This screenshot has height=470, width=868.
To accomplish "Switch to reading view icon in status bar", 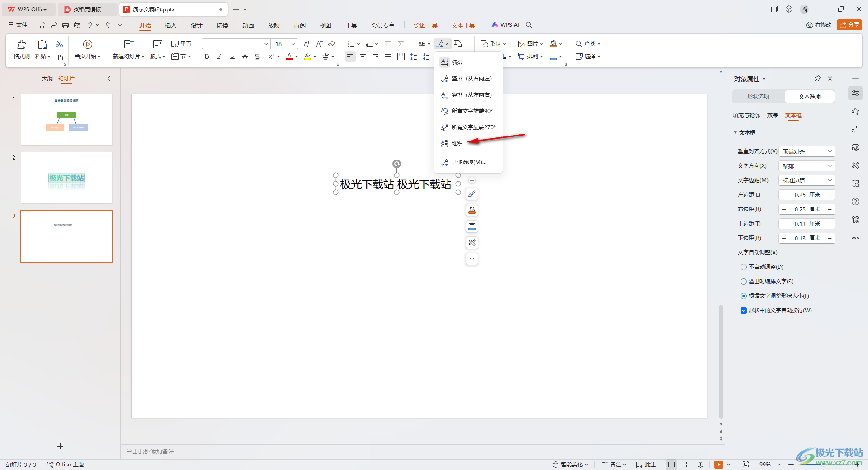I will (700, 465).
